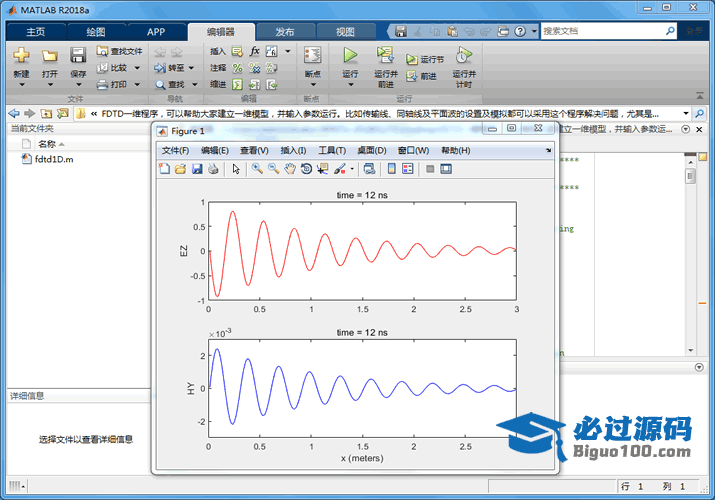Click the help question mark icon
The image size is (715, 500).
[520, 31]
